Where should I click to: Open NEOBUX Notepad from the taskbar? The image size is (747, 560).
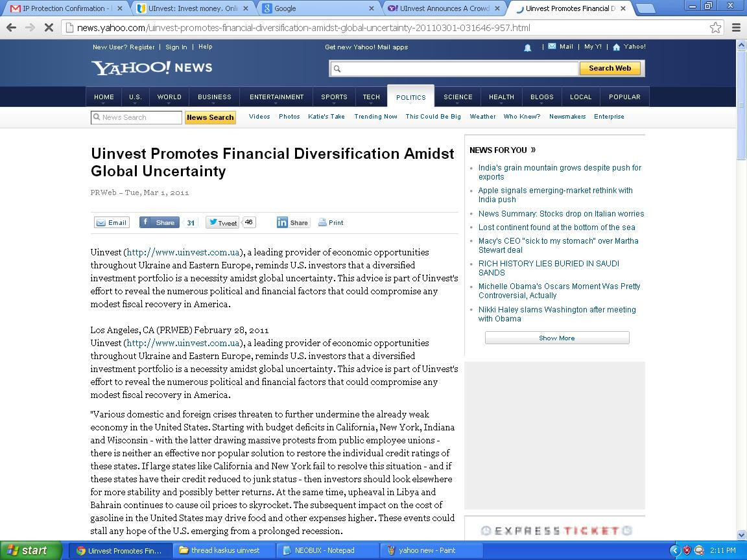click(x=324, y=550)
